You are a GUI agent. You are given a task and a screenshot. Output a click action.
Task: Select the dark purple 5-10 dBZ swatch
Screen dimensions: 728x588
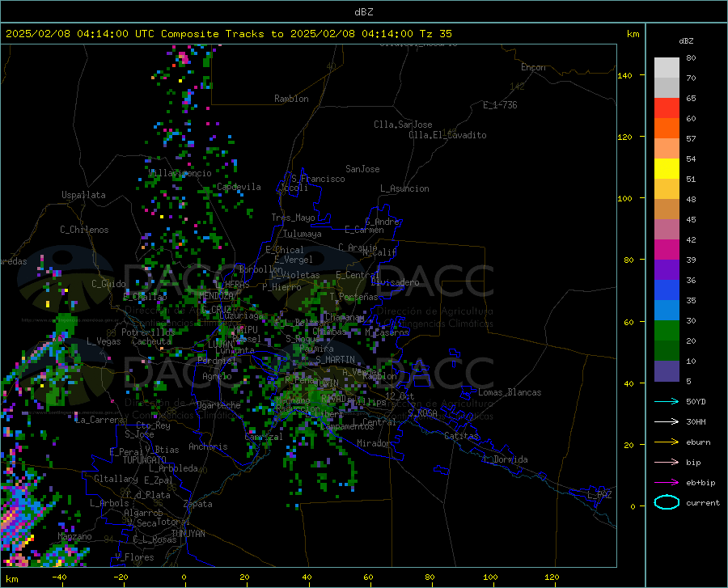667,371
